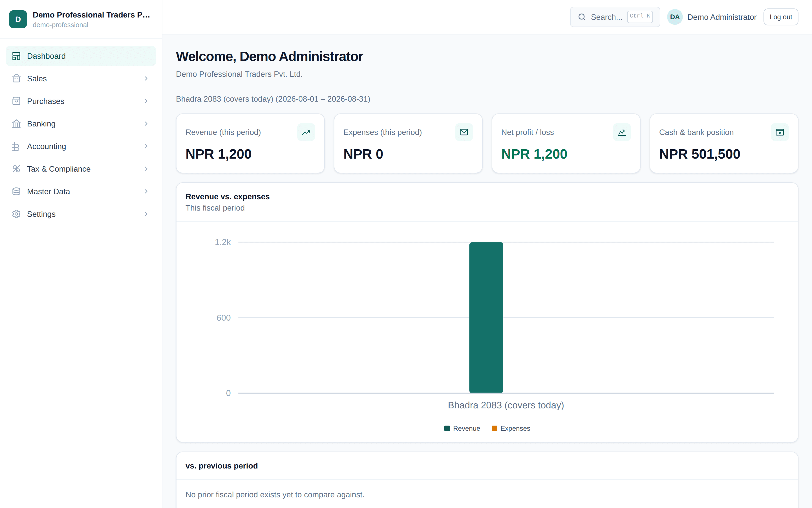
Task: Open the Tax & Compliance menu item
Action: point(81,169)
